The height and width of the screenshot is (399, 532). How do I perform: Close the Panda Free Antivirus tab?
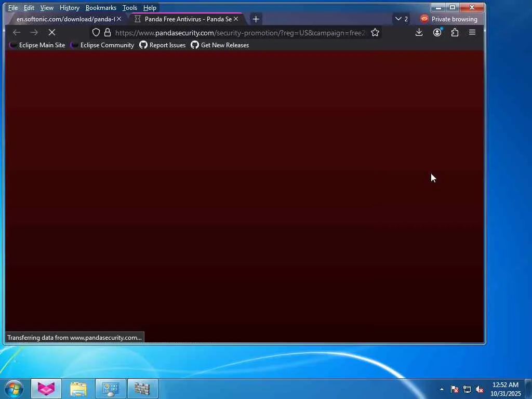click(236, 19)
